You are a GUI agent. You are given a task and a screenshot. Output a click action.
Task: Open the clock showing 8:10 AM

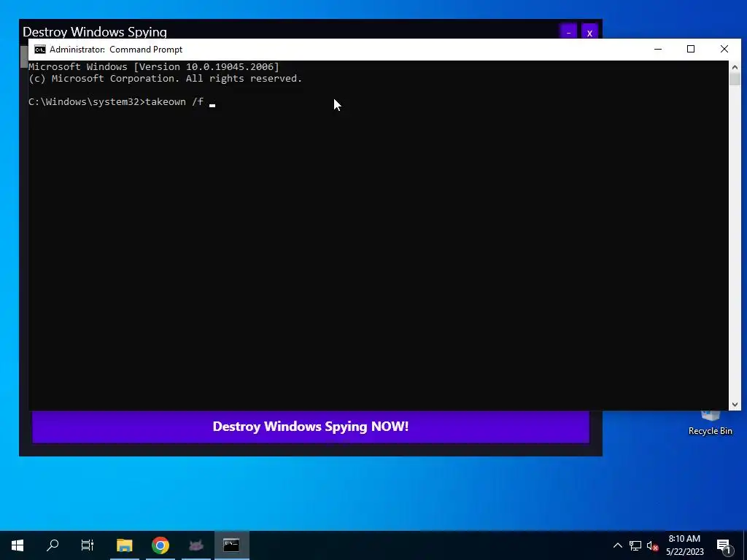point(684,545)
